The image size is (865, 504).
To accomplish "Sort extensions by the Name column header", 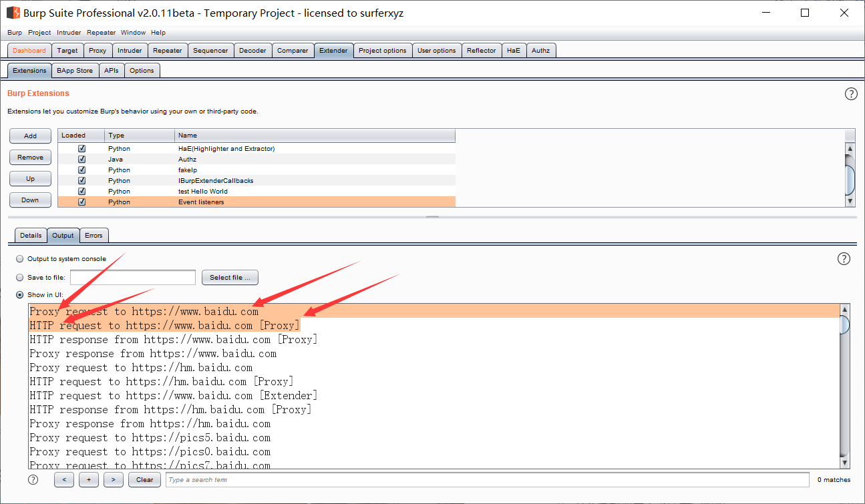I will pos(315,136).
